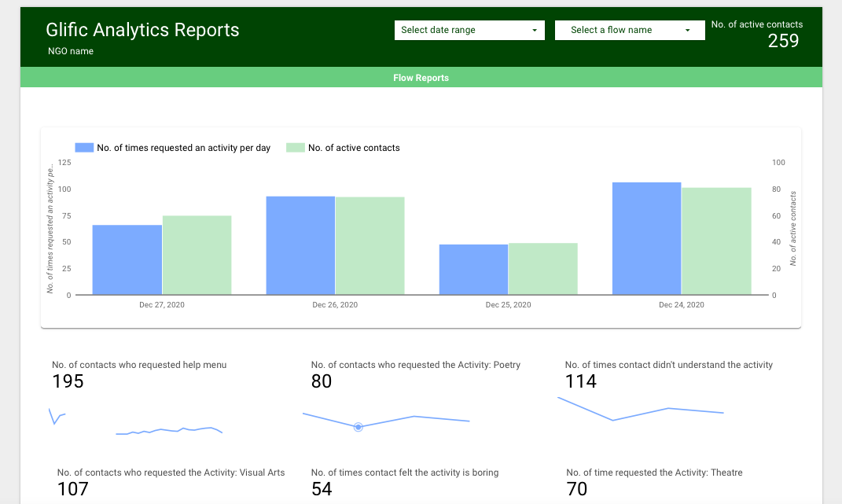Click the 70 Theatre activity value

point(577,490)
